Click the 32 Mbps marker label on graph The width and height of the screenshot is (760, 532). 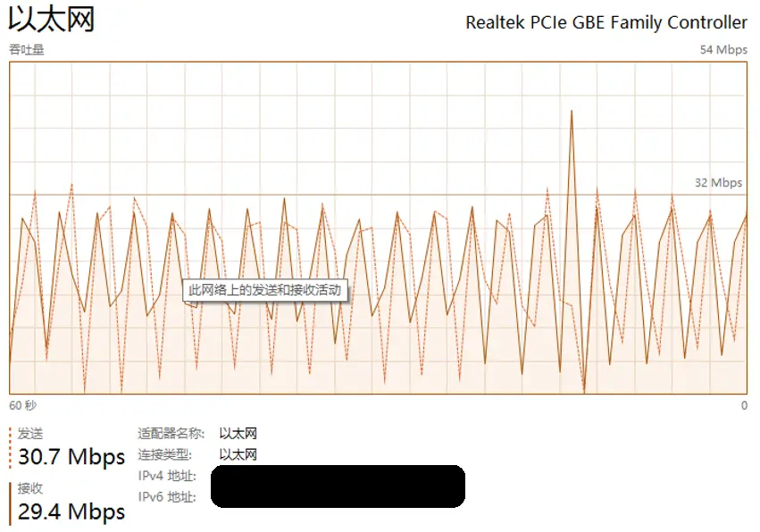pos(718,183)
